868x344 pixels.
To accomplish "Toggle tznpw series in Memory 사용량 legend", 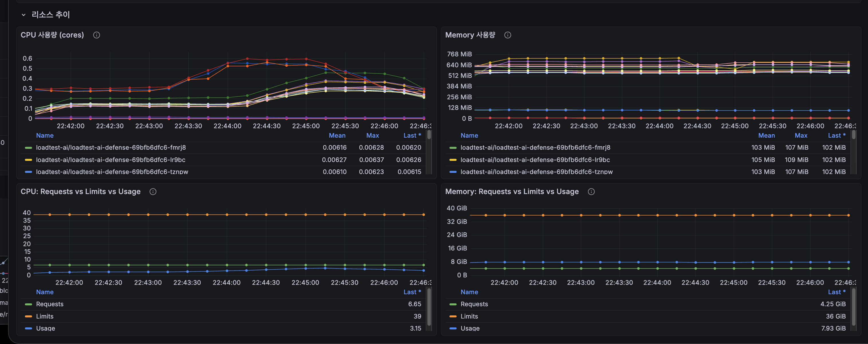I will click(x=536, y=171).
